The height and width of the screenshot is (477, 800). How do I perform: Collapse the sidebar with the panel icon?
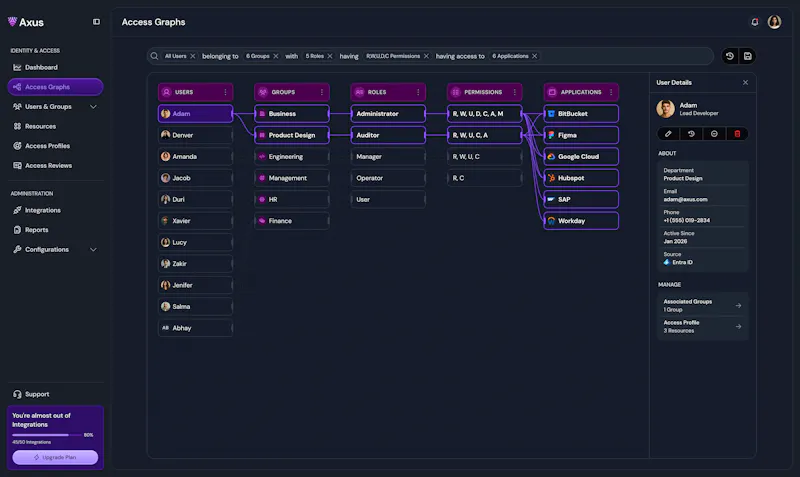pos(96,22)
